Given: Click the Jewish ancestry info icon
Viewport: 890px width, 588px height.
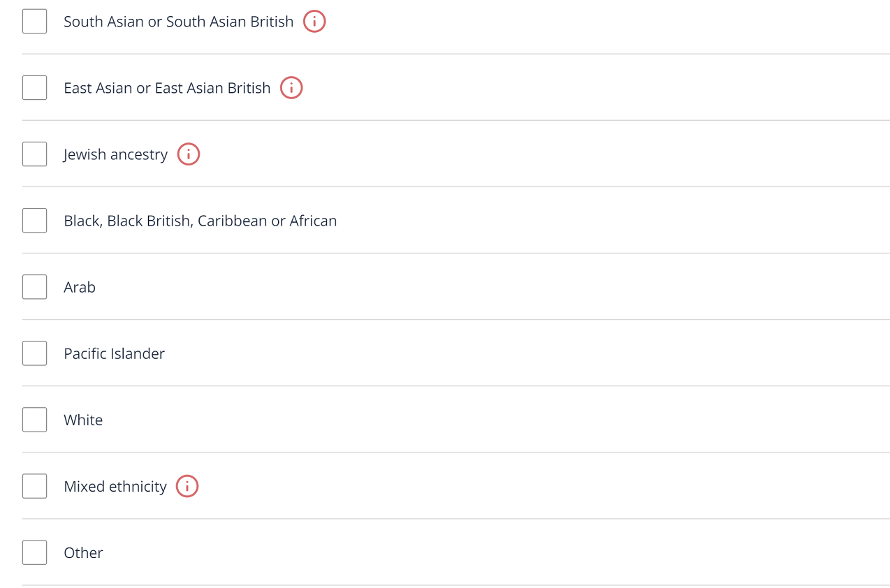Looking at the screenshot, I should pyautogui.click(x=189, y=154).
